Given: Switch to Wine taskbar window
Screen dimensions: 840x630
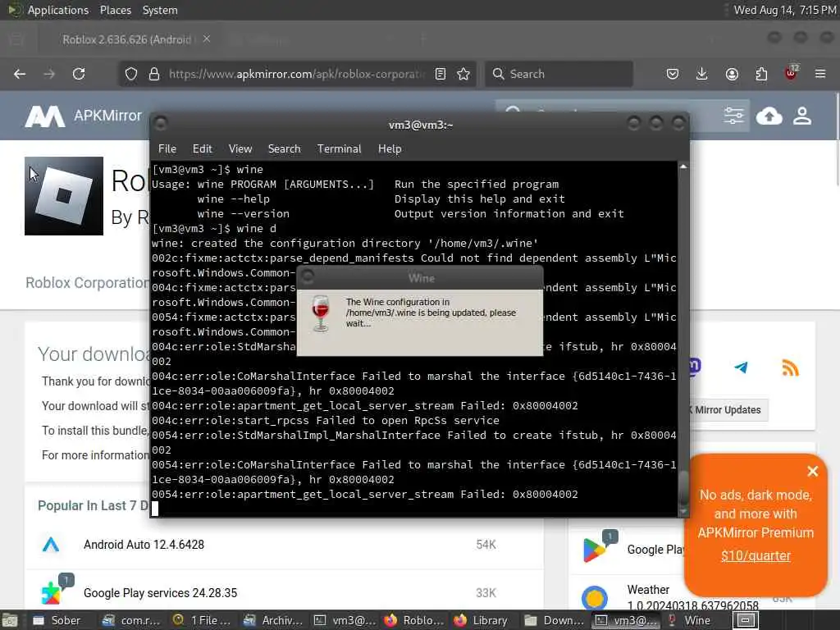Looking at the screenshot, I should tap(694, 620).
